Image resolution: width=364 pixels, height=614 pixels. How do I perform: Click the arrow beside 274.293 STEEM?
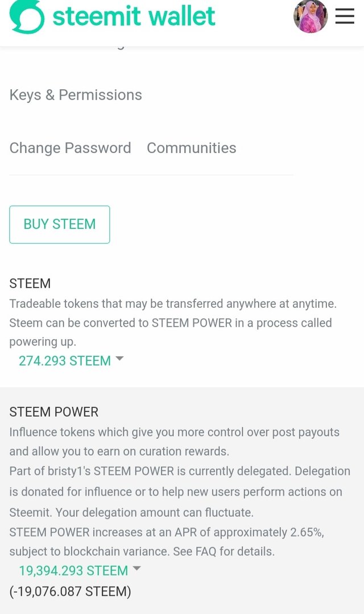point(119,358)
